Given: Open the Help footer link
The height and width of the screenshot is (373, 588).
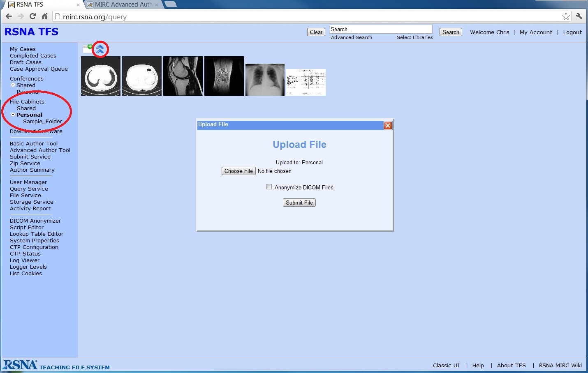Looking at the screenshot, I should tap(478, 365).
